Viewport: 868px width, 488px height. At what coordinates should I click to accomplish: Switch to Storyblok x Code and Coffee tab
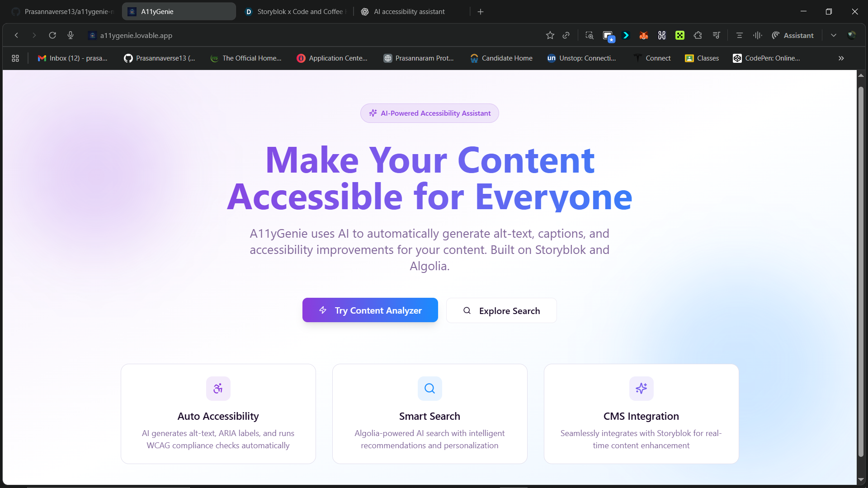pyautogui.click(x=296, y=12)
